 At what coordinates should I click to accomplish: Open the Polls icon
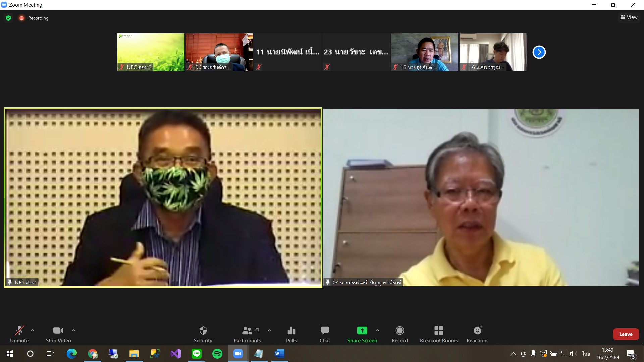(x=291, y=334)
